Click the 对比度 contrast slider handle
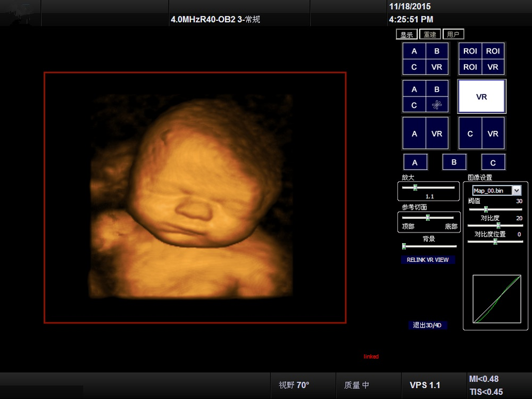 498,226
